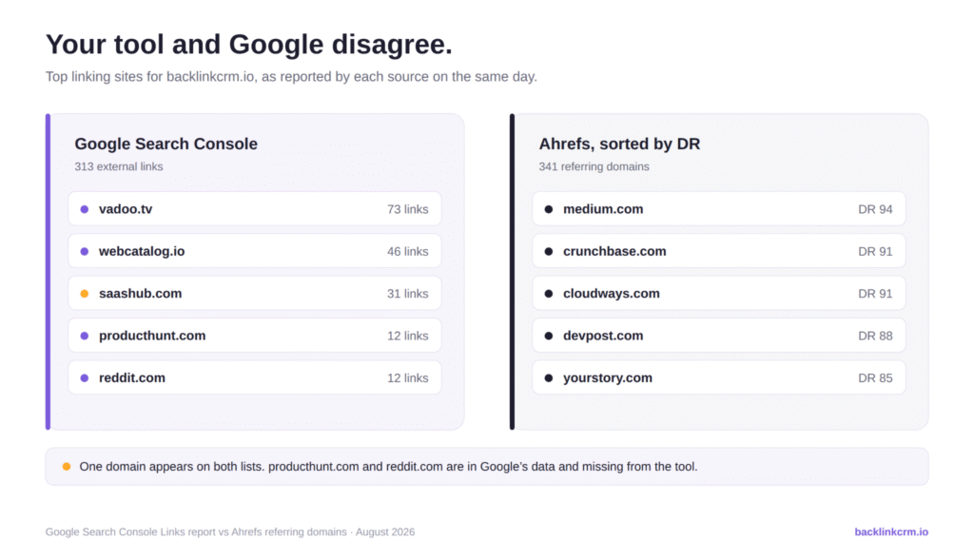Click the purple dot beside vadoo.tv
This screenshot has height=560, width=974.
[85, 209]
